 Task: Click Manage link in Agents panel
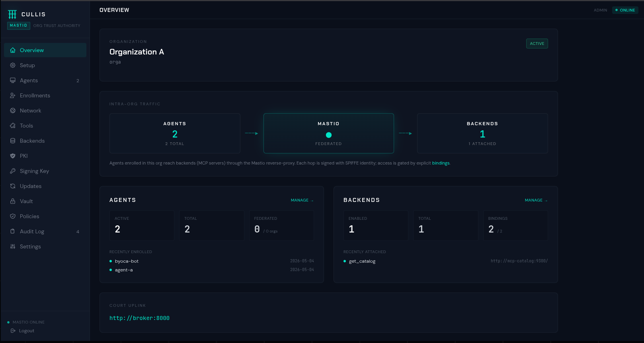[x=302, y=200]
